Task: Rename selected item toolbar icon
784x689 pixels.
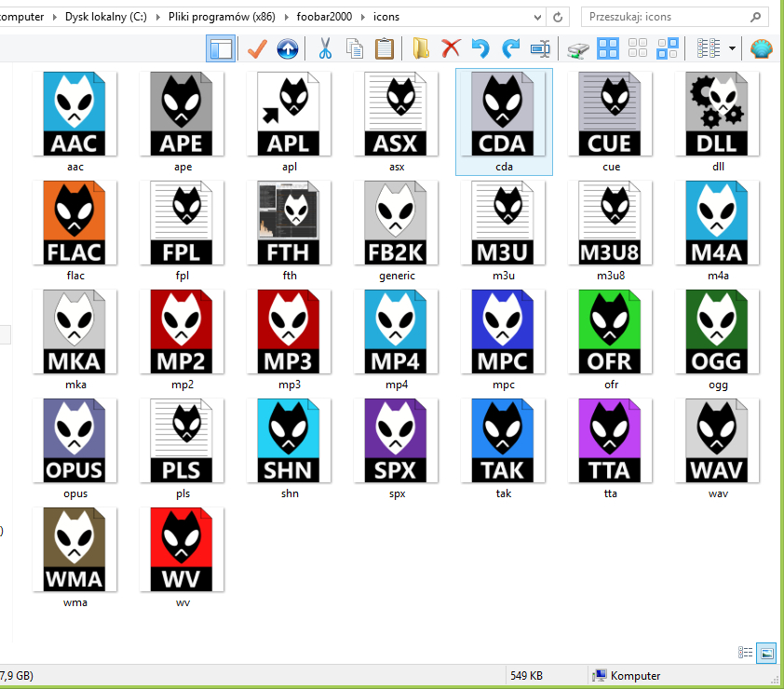Action: 540,49
